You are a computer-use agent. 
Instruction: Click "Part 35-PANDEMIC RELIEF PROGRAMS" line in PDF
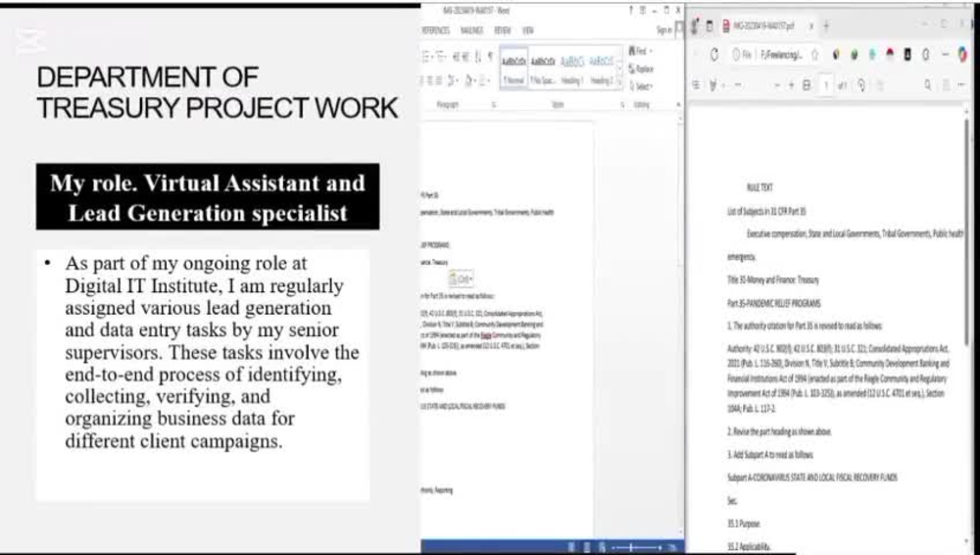(774, 303)
